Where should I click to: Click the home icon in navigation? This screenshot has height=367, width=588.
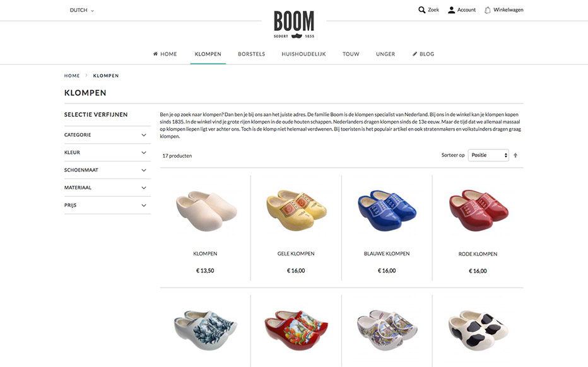coord(155,54)
